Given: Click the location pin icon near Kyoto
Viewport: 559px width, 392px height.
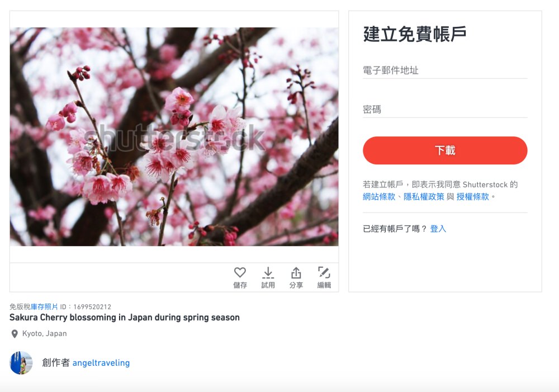Looking at the screenshot, I should [15, 334].
